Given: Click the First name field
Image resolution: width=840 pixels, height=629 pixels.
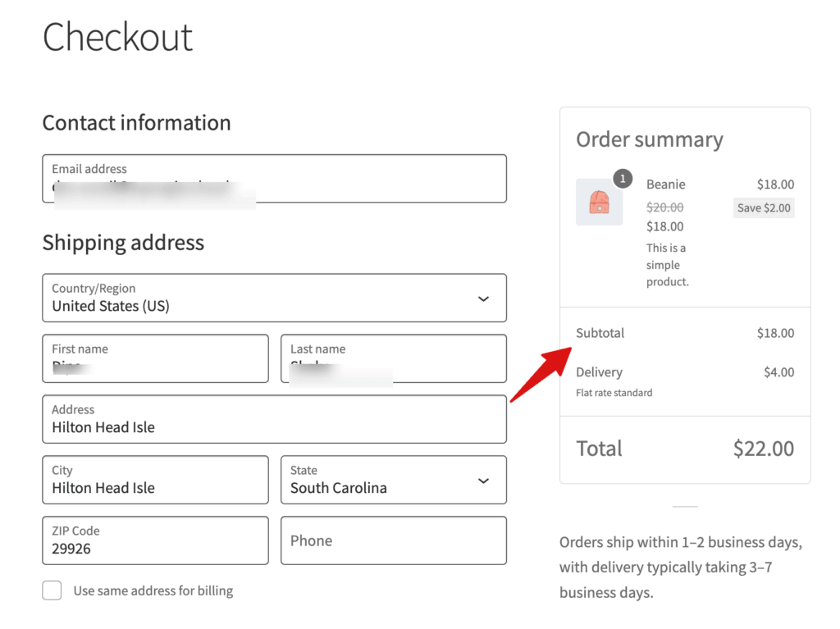Looking at the screenshot, I should [155, 358].
